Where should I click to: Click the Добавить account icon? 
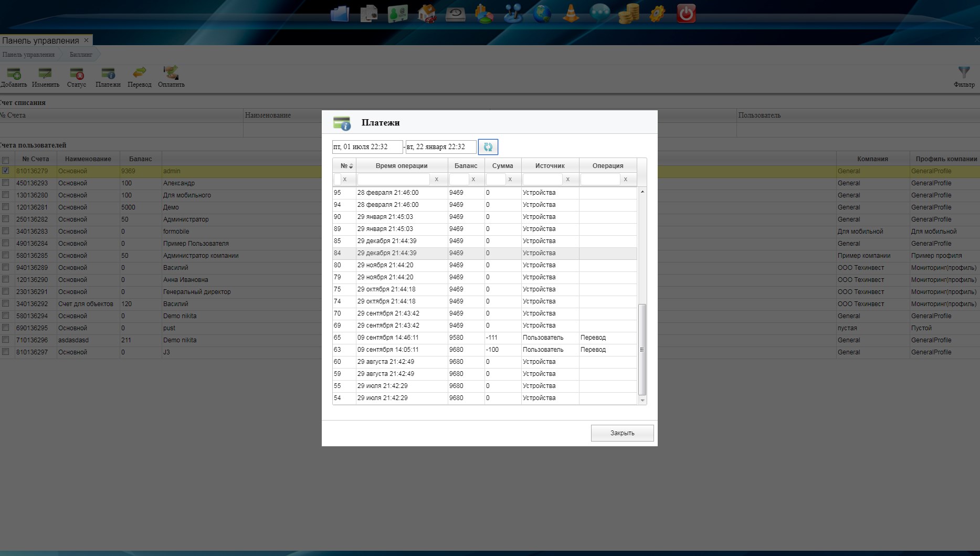click(x=14, y=77)
